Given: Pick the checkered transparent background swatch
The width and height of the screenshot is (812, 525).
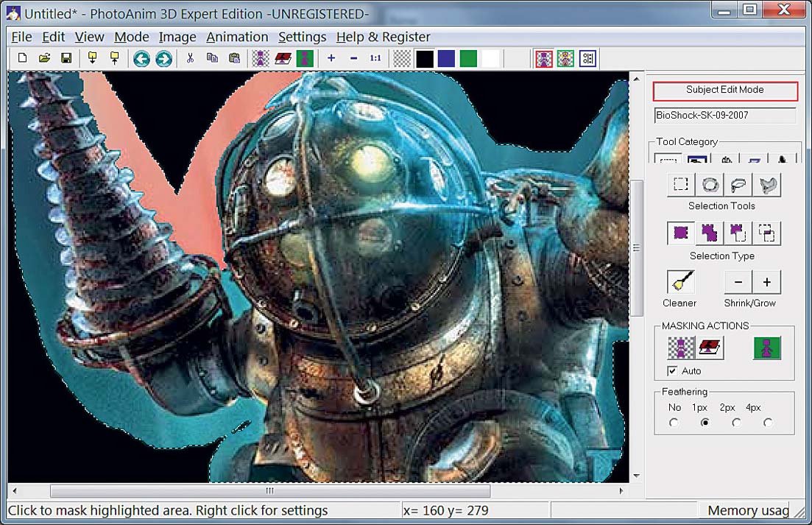Looking at the screenshot, I should coord(403,58).
